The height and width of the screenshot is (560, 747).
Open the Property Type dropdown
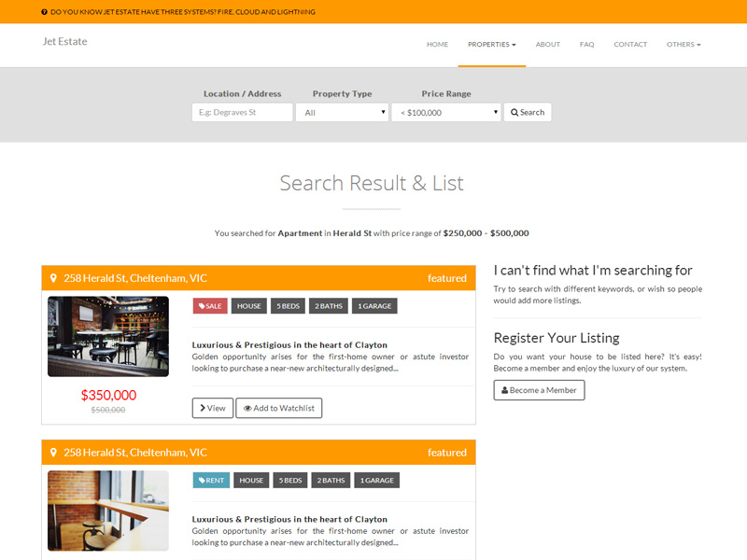click(x=342, y=111)
